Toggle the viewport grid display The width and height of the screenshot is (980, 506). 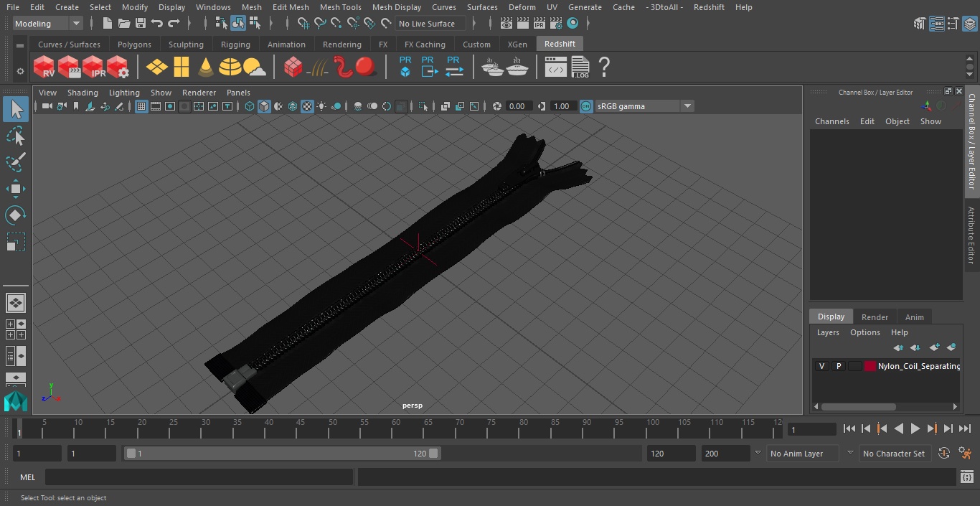141,106
